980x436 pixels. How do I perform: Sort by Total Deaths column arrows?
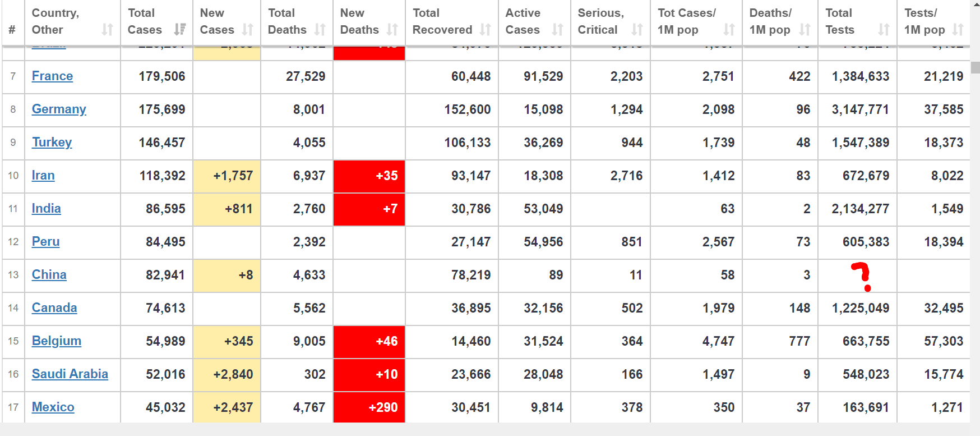pos(320,30)
